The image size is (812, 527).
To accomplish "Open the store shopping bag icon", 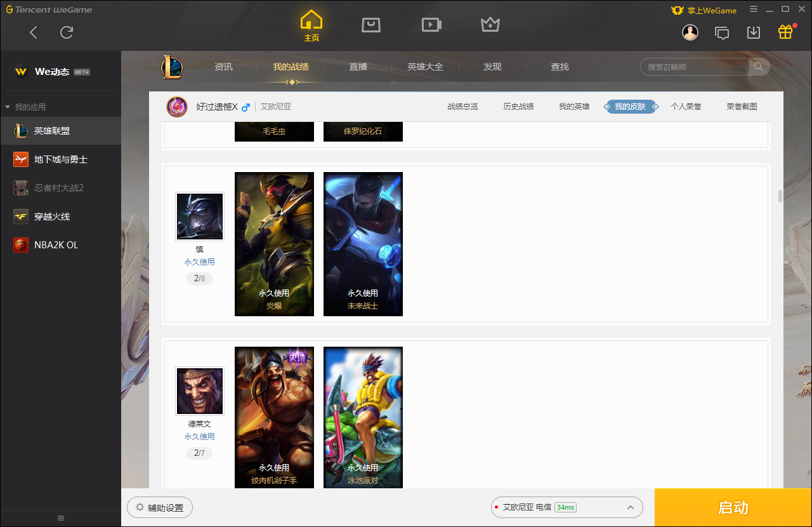I will coord(371,25).
